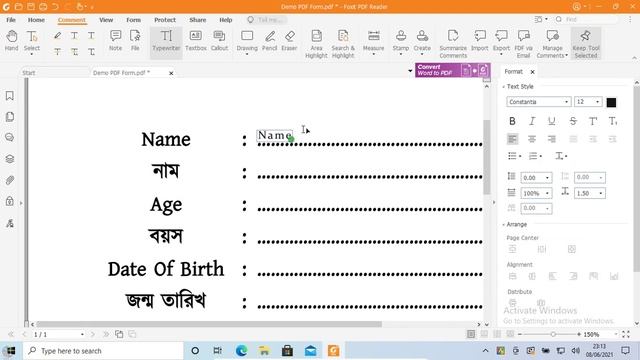Screen dimensions: 640x360
Task: Open Mail app from taskbar
Action: (x=311, y=351)
